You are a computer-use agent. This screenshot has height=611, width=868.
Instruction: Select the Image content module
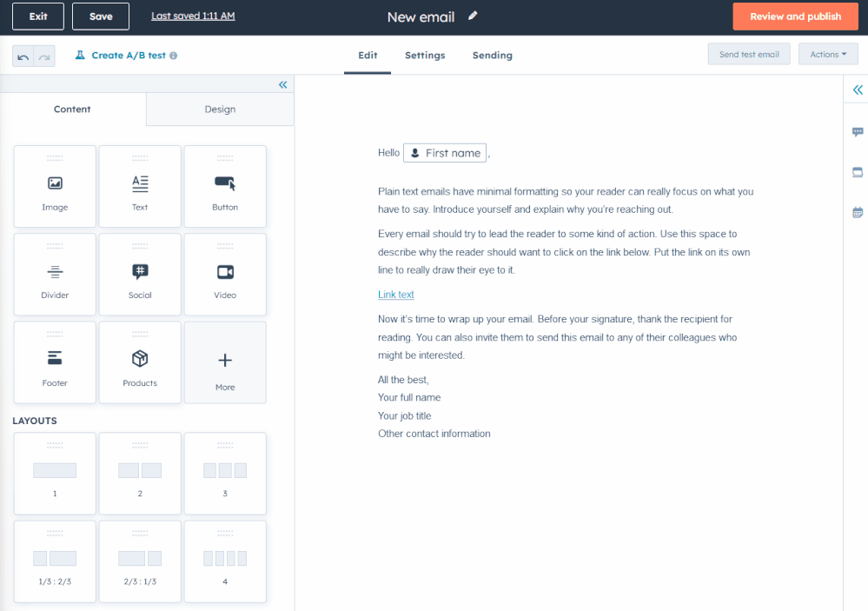[x=55, y=186]
